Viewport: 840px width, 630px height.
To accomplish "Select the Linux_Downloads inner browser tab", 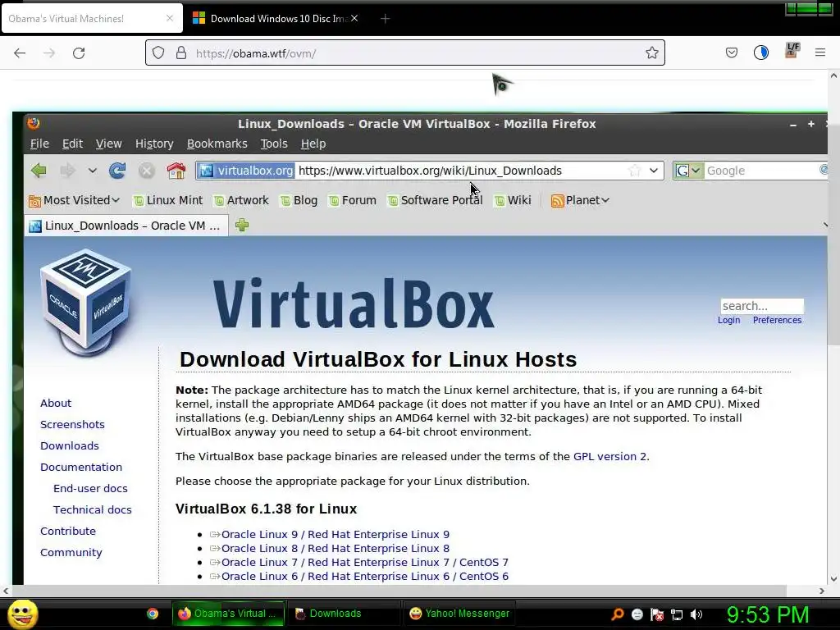I will 126,226.
